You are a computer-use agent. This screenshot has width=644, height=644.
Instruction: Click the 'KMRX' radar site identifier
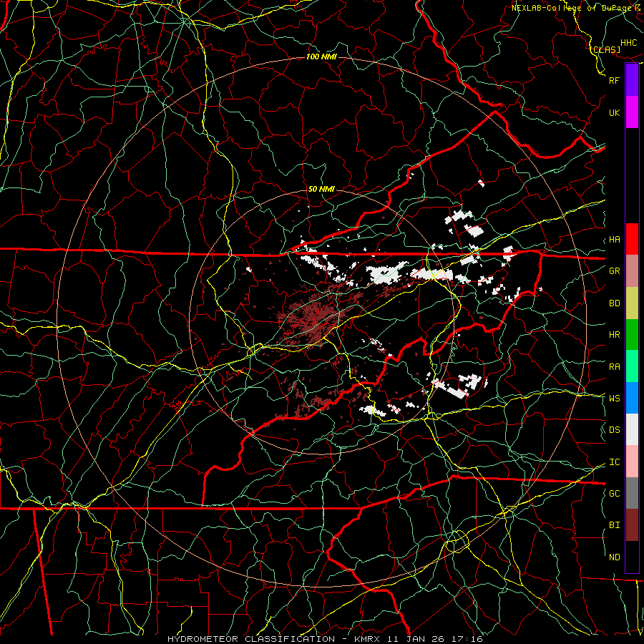[x=367, y=639]
